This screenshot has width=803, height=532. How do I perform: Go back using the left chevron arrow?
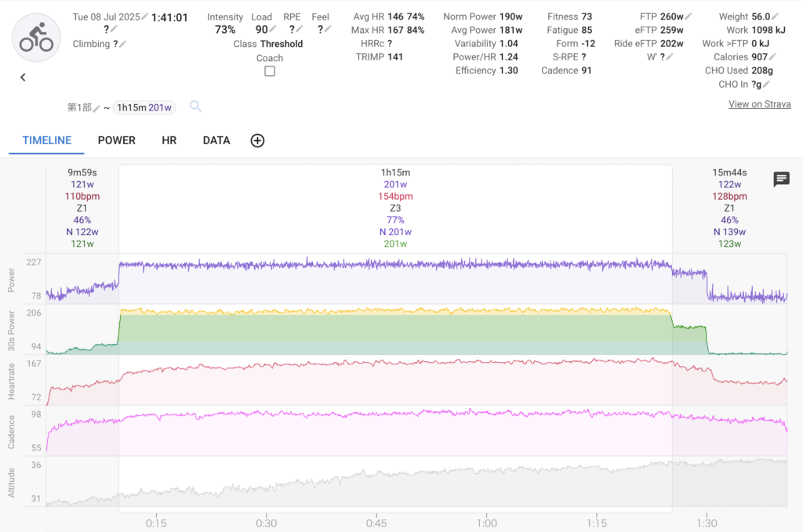[23, 78]
